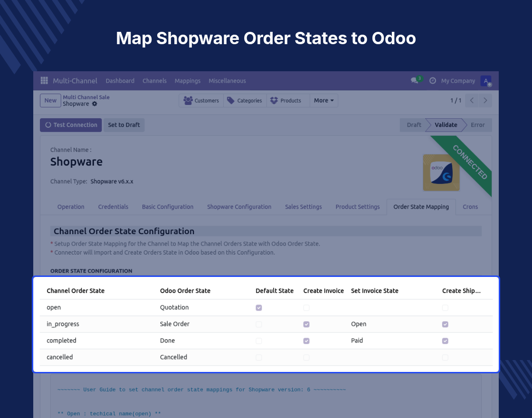
Task: Click the 'Paid' invoice state cell
Action: tap(357, 341)
